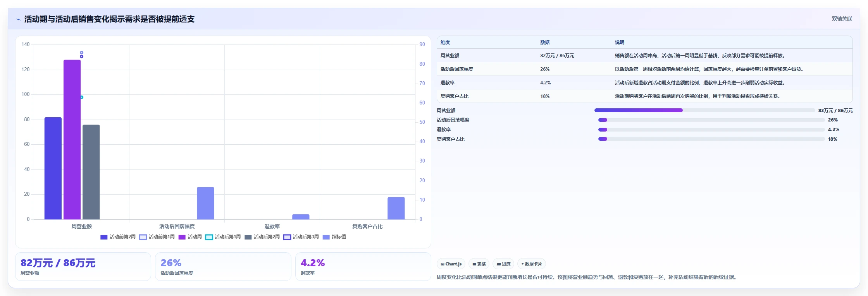Click the 活动后回落幅度 indicator bar in the chart
The height and width of the screenshot is (296, 868).
[205, 203]
